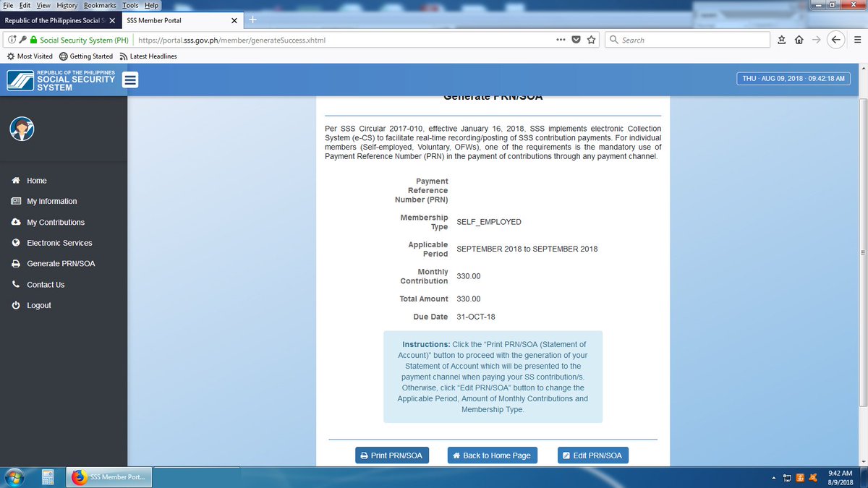
Task: Click the browser Search box
Action: [x=687, y=40]
